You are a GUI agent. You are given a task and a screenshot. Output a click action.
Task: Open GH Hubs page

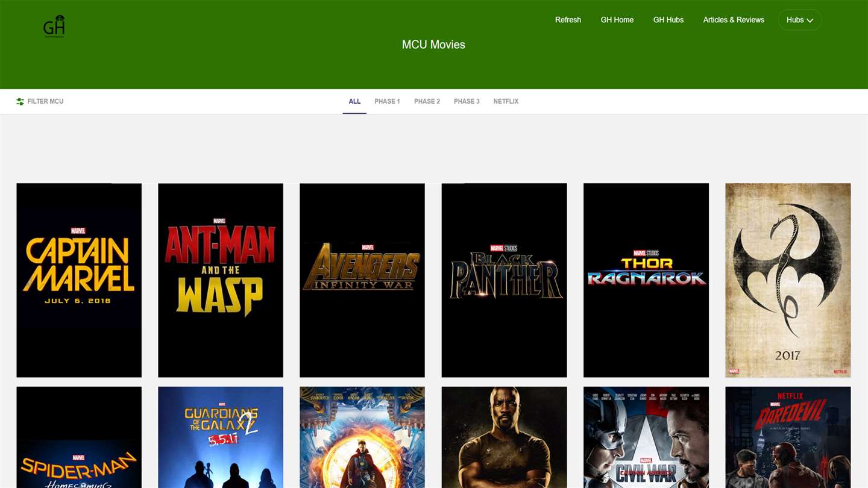coord(668,20)
